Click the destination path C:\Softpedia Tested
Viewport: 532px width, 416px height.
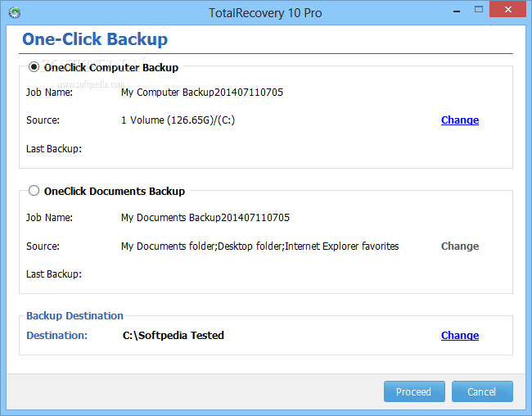pos(173,335)
